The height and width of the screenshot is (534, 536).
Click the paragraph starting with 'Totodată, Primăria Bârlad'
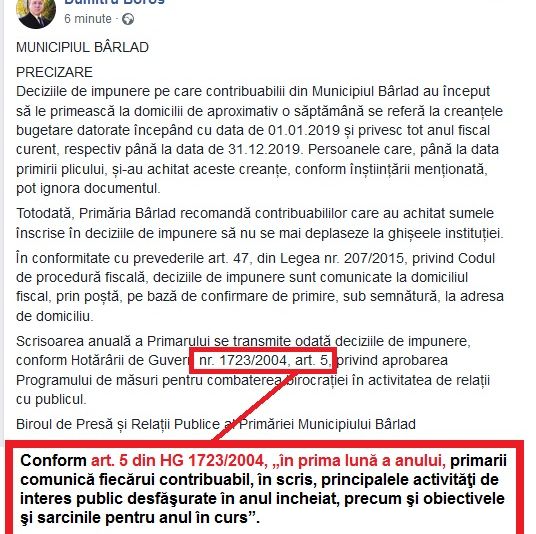(x=260, y=223)
